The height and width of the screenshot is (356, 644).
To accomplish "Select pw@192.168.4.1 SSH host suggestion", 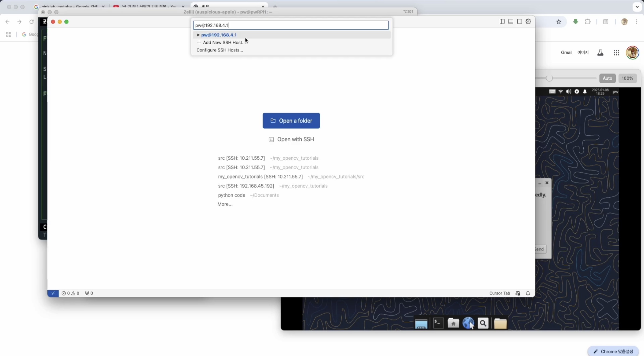I will point(219,35).
